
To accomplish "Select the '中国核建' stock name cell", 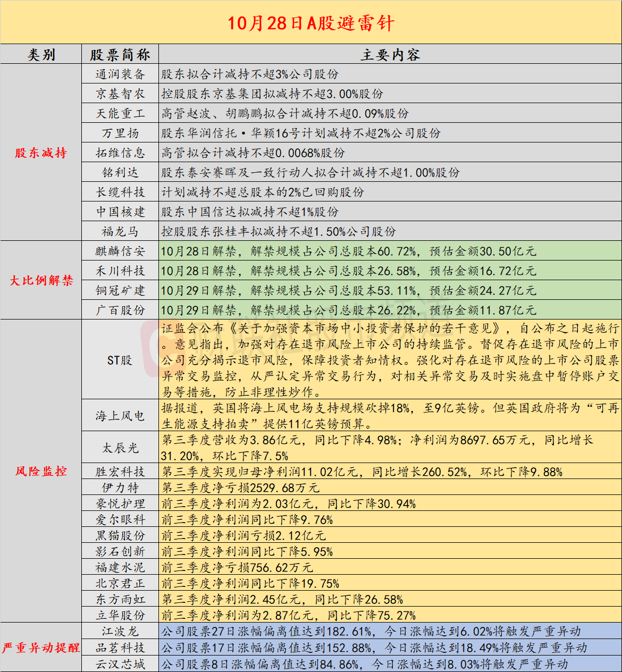I will point(120,212).
